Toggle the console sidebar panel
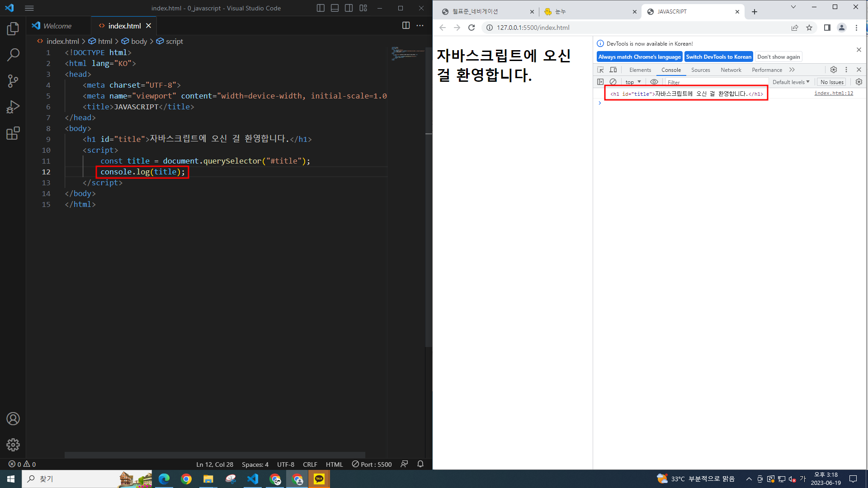 pyautogui.click(x=600, y=82)
